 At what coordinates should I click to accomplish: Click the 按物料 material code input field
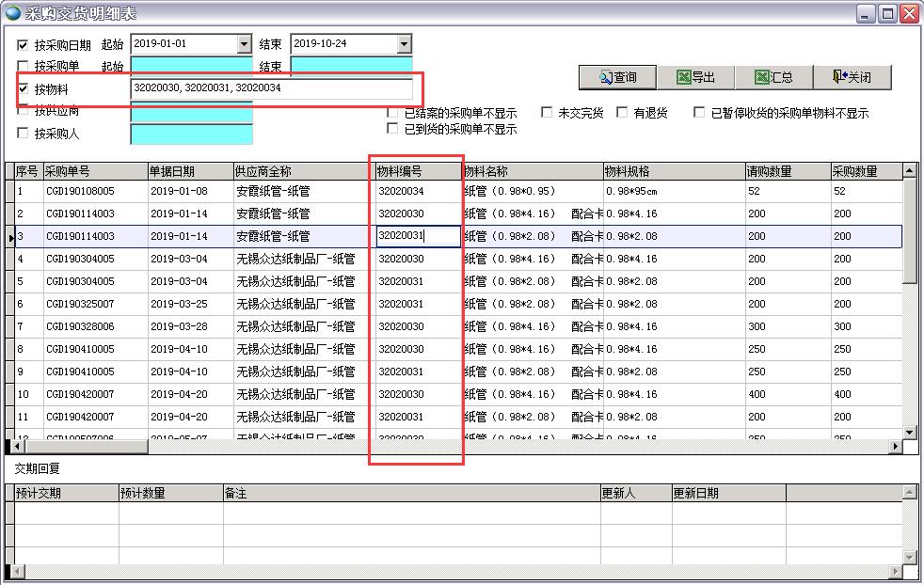271,88
